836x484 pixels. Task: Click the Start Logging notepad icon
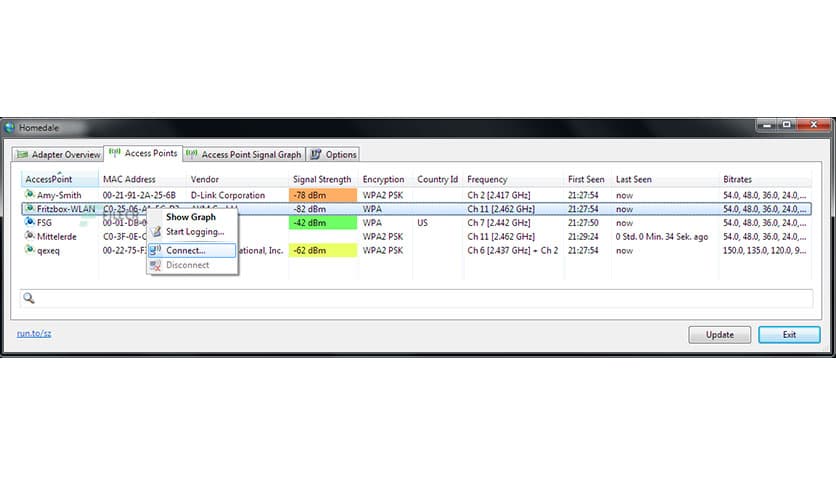[156, 232]
